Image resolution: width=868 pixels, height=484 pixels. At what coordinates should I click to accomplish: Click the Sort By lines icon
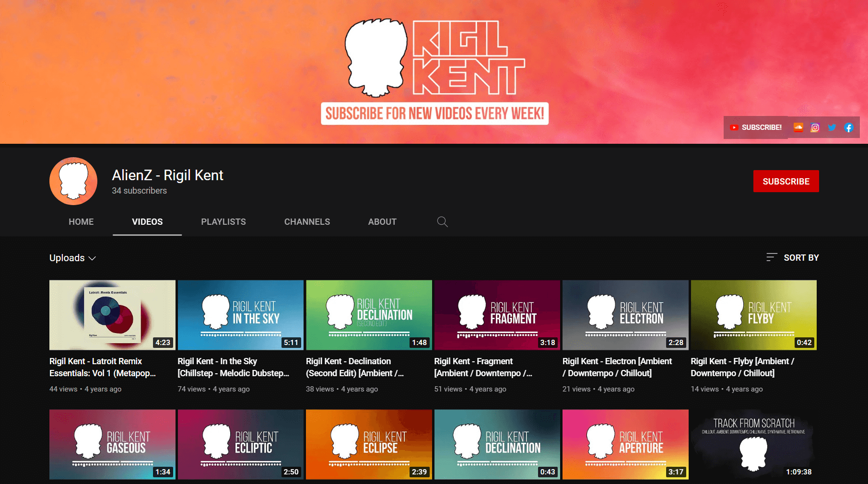pos(772,257)
